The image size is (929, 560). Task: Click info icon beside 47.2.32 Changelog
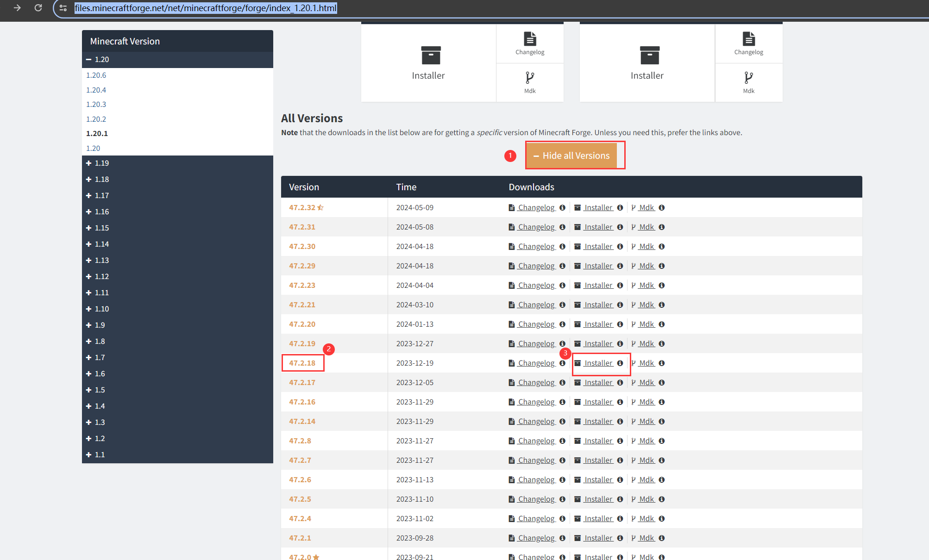click(562, 208)
